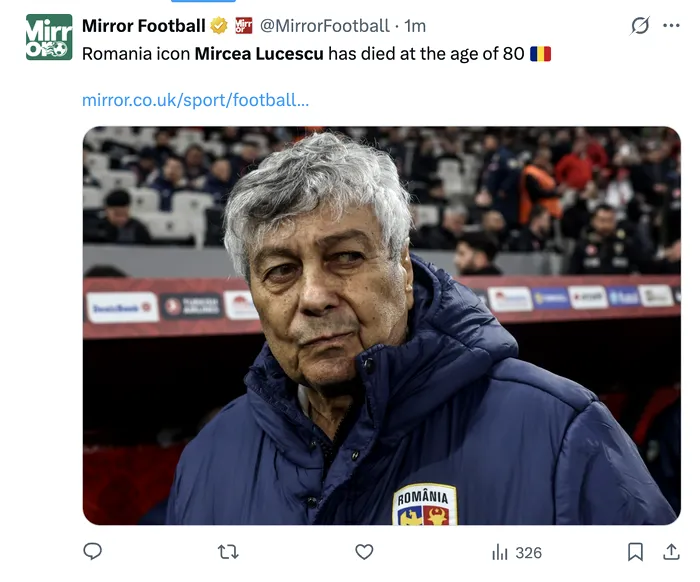View post analytics showing 326 views

click(516, 552)
